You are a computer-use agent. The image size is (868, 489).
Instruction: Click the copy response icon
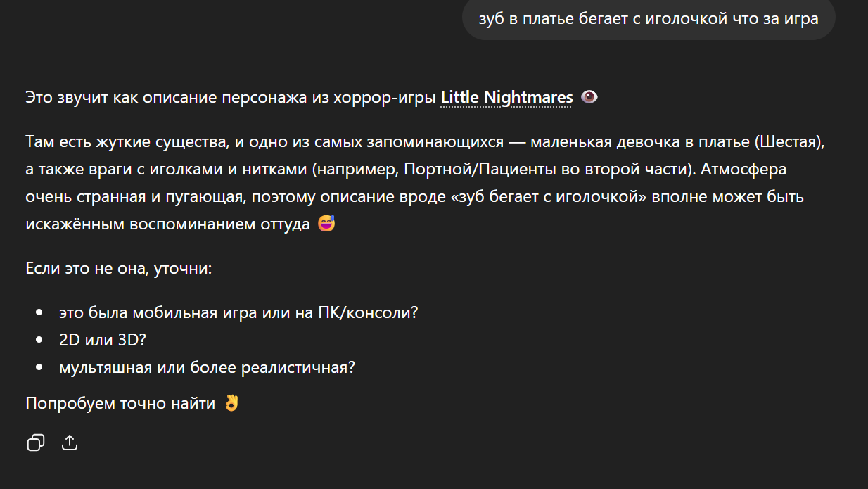pos(35,442)
